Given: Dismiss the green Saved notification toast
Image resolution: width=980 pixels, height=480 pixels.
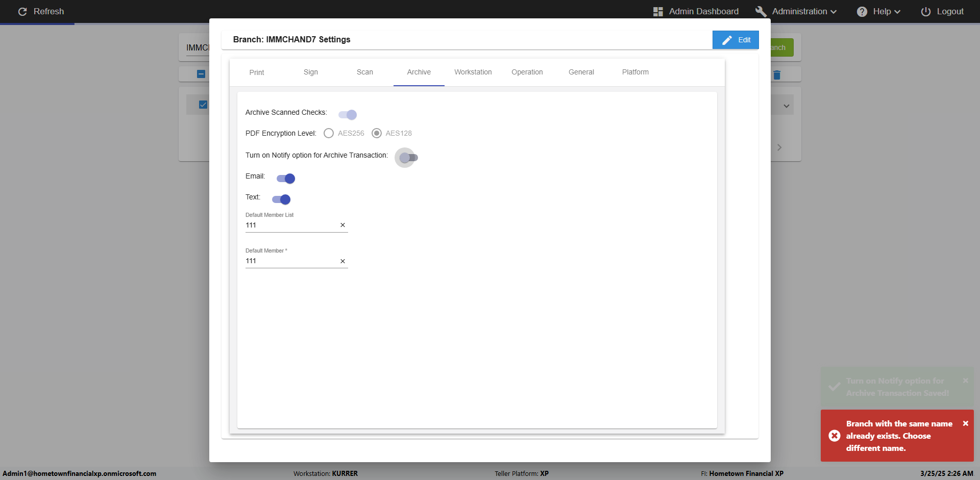Looking at the screenshot, I should coord(965,381).
